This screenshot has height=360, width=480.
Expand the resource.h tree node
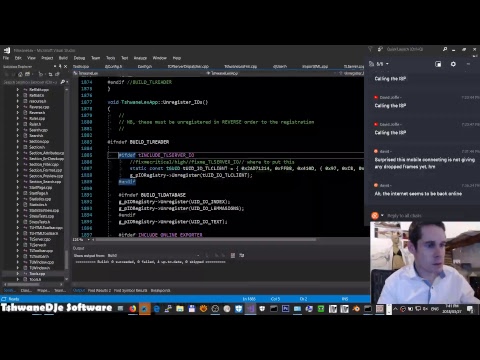[x=18, y=101]
